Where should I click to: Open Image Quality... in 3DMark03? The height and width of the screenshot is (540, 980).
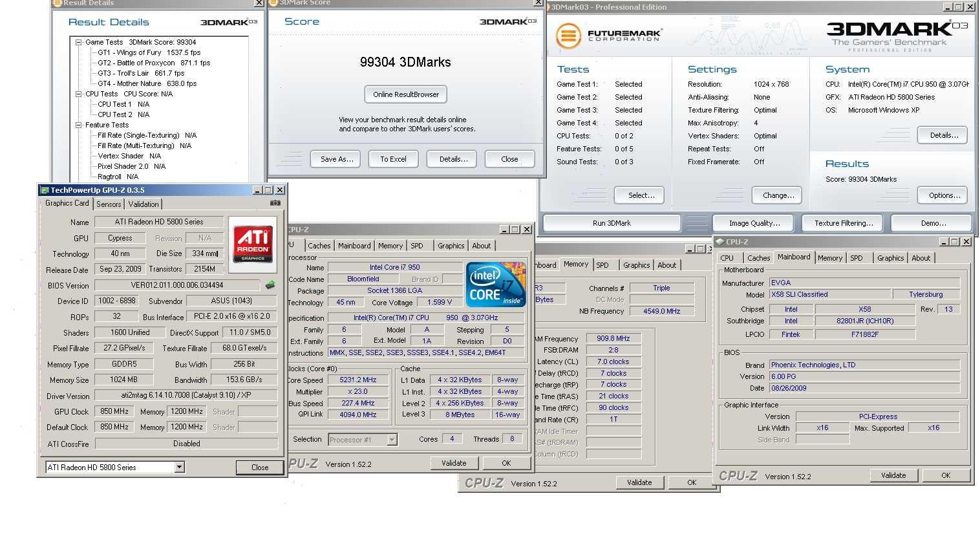click(754, 223)
